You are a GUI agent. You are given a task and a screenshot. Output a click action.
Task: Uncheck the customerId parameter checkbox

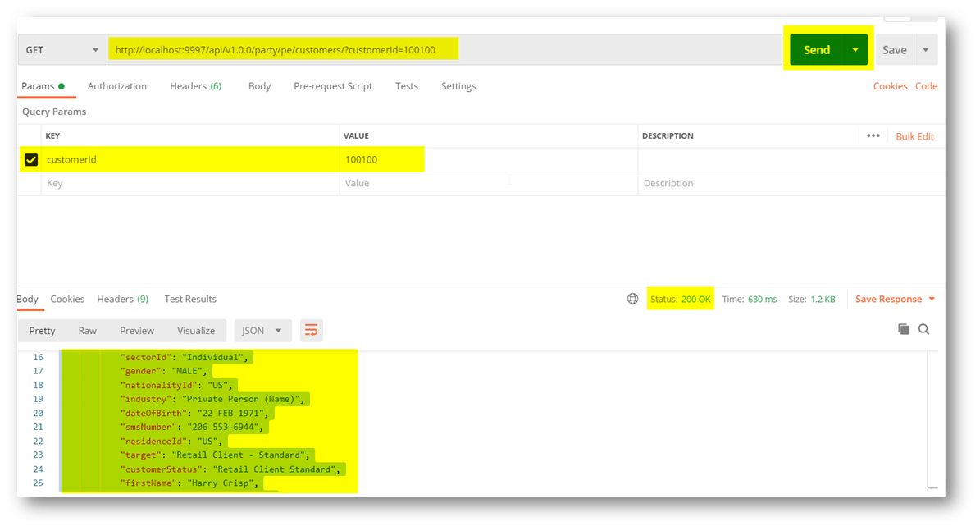(31, 160)
